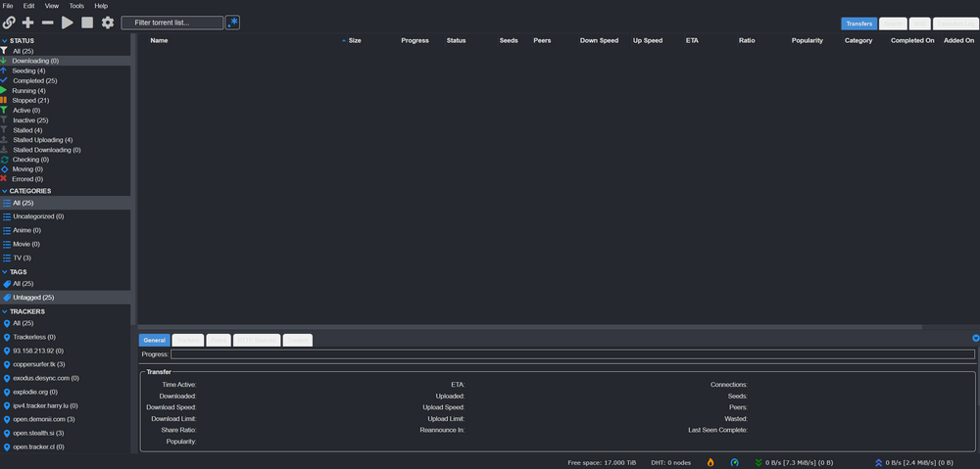This screenshot has height=469, width=980.
Task: Toggle alternative speed limits gauge icon
Action: [735, 463]
